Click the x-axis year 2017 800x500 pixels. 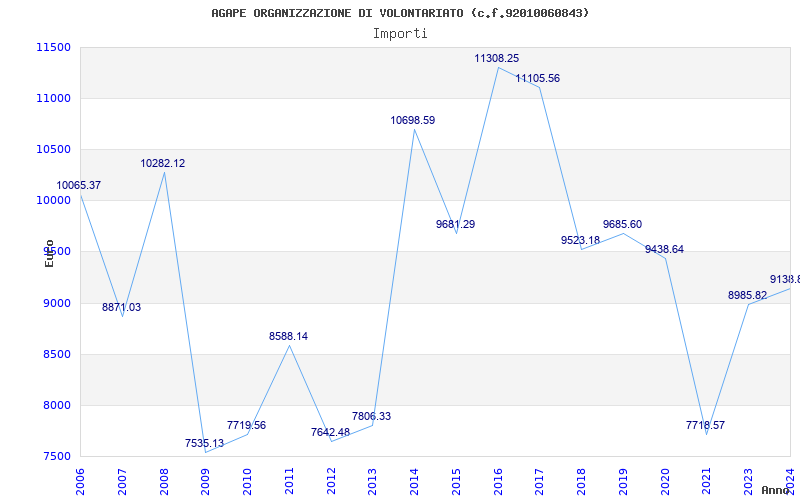coord(539,482)
